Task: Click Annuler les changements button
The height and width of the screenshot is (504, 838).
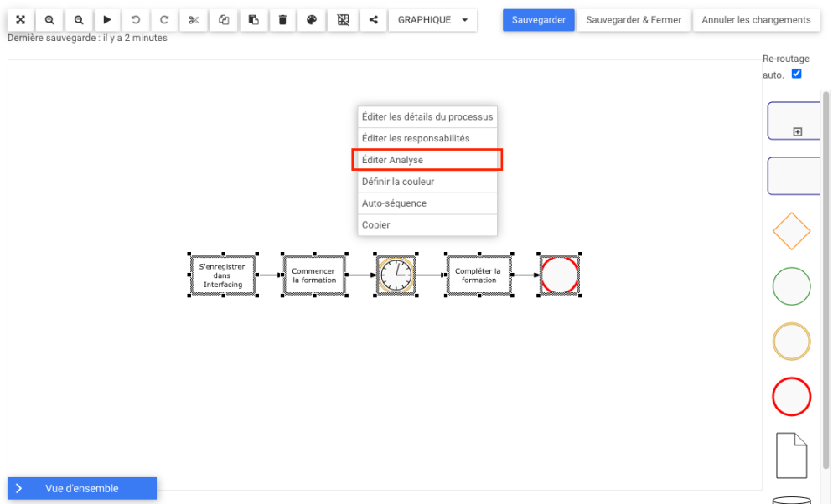Action: 756,20
